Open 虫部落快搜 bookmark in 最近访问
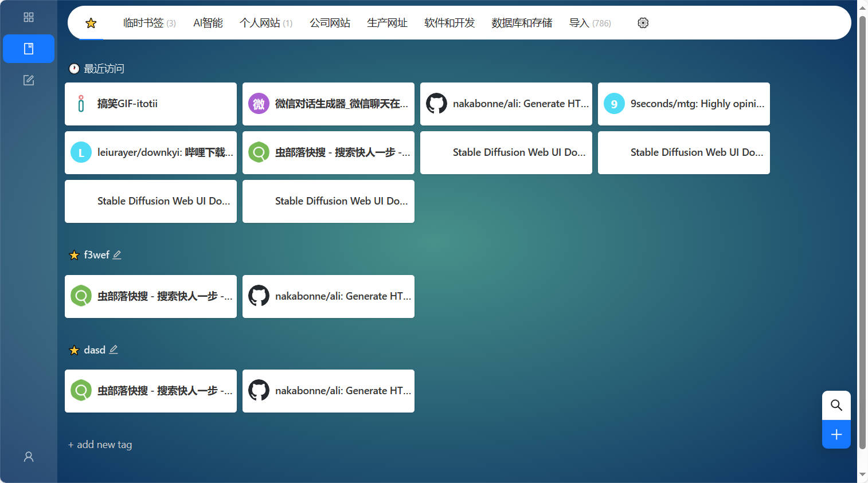Viewport: 868px width, 483px height. pyautogui.click(x=329, y=152)
